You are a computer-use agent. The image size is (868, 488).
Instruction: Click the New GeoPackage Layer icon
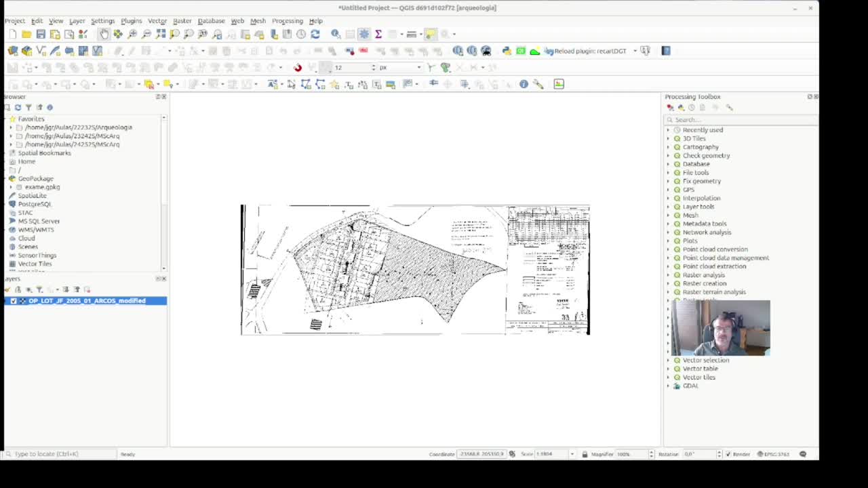coord(27,51)
